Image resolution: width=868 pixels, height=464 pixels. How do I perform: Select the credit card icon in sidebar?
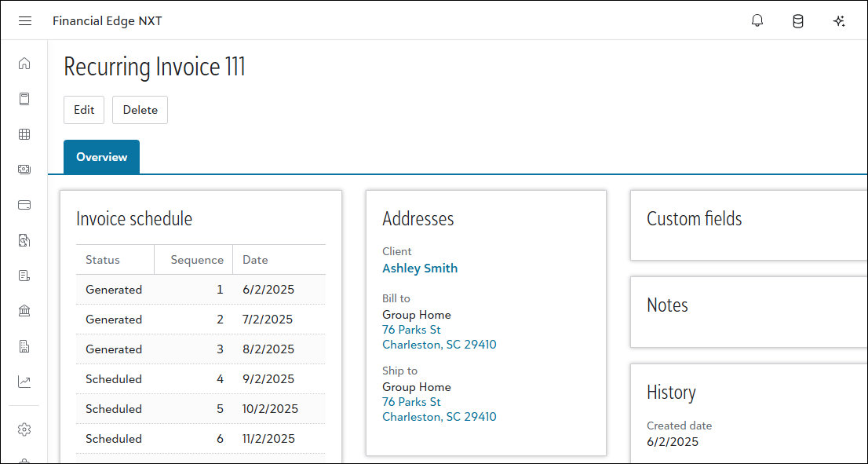click(x=24, y=205)
